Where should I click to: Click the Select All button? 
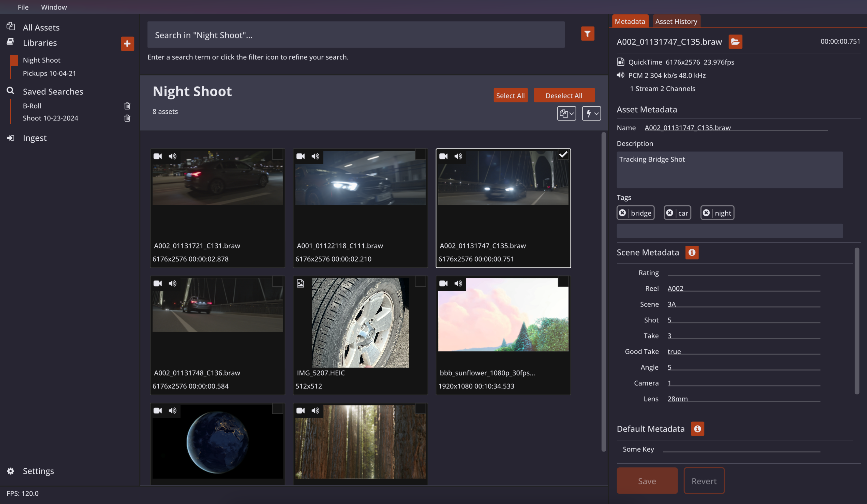[510, 95]
